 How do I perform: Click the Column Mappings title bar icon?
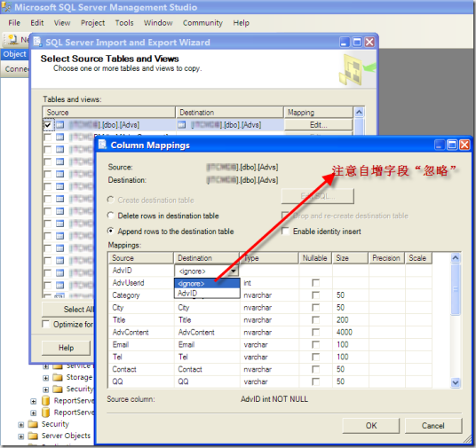click(x=103, y=145)
